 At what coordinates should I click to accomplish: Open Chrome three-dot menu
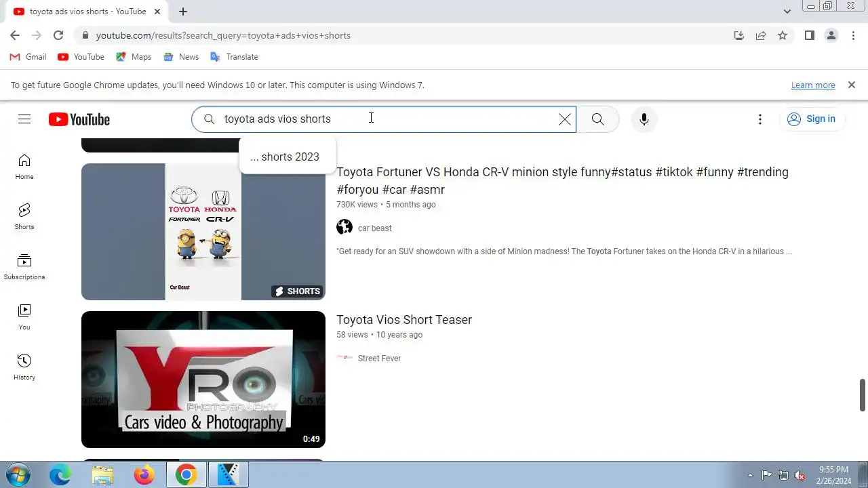(x=853, y=35)
